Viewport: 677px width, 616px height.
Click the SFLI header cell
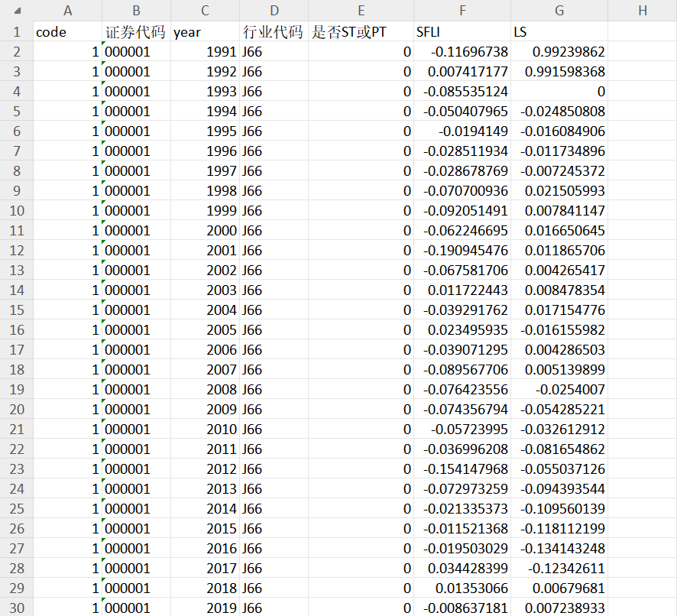462,32
